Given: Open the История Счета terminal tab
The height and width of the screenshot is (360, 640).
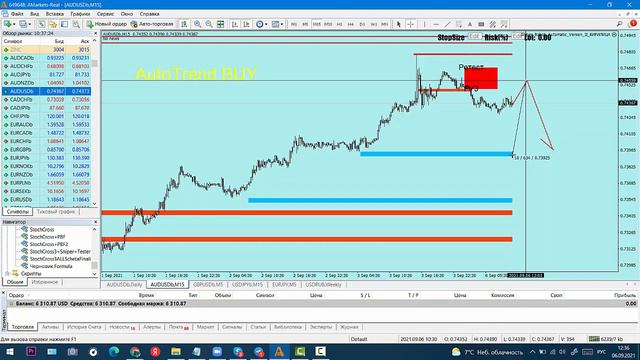Looking at the screenshot, I should [84, 327].
